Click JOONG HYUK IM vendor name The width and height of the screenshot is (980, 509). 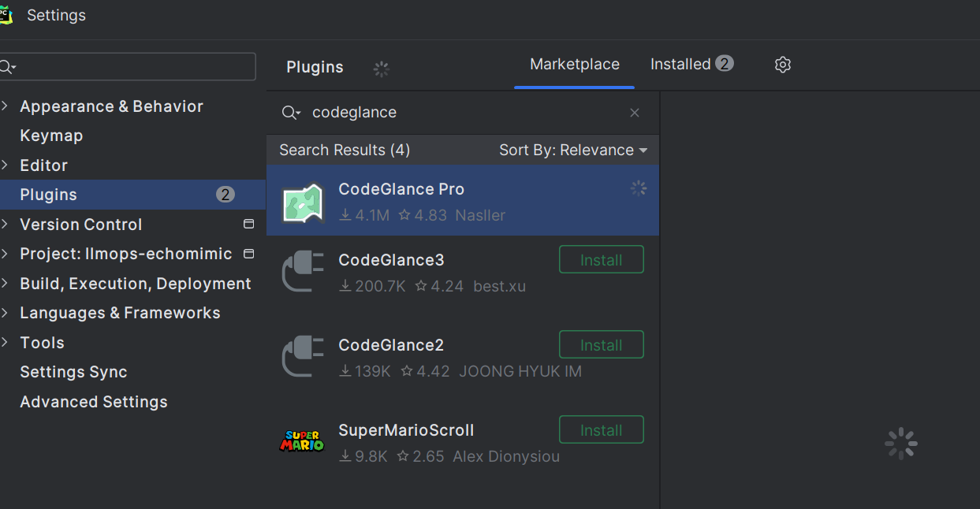(520, 371)
